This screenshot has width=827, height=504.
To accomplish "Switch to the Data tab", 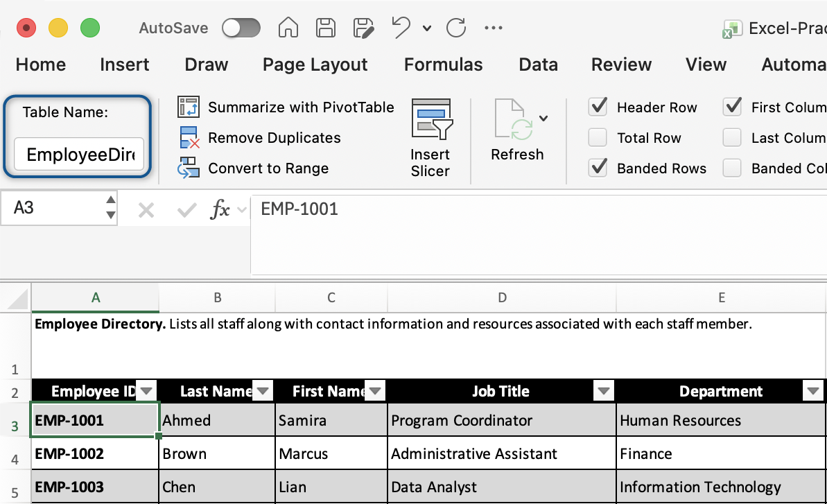I will [x=538, y=64].
